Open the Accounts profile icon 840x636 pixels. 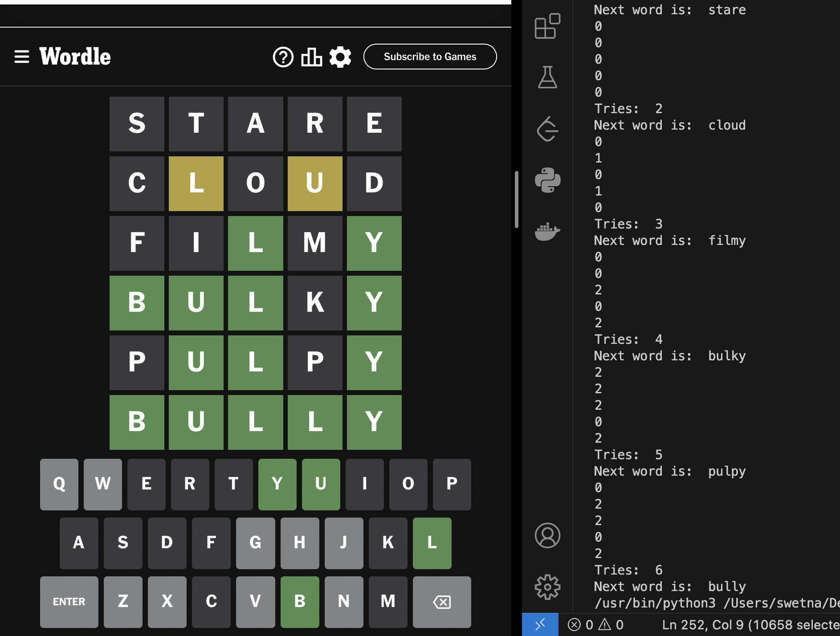click(x=547, y=535)
